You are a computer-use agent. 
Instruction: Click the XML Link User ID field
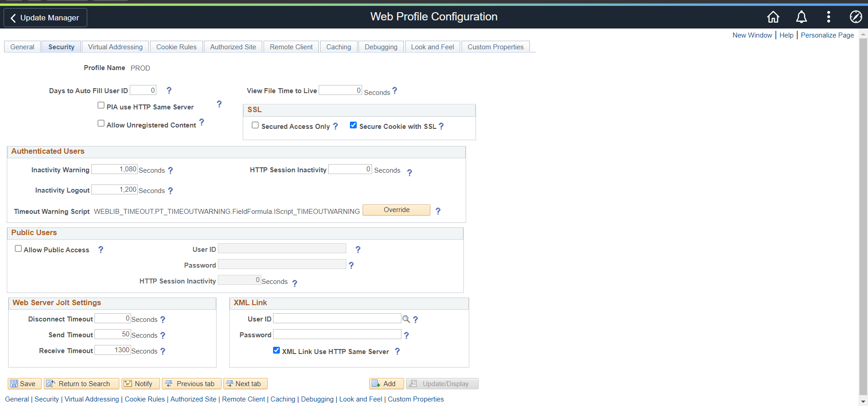coord(337,319)
